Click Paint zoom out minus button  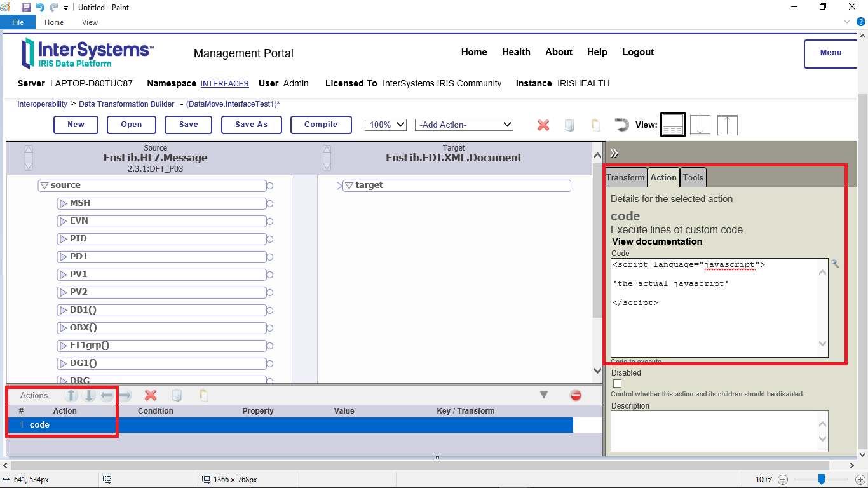tap(783, 480)
